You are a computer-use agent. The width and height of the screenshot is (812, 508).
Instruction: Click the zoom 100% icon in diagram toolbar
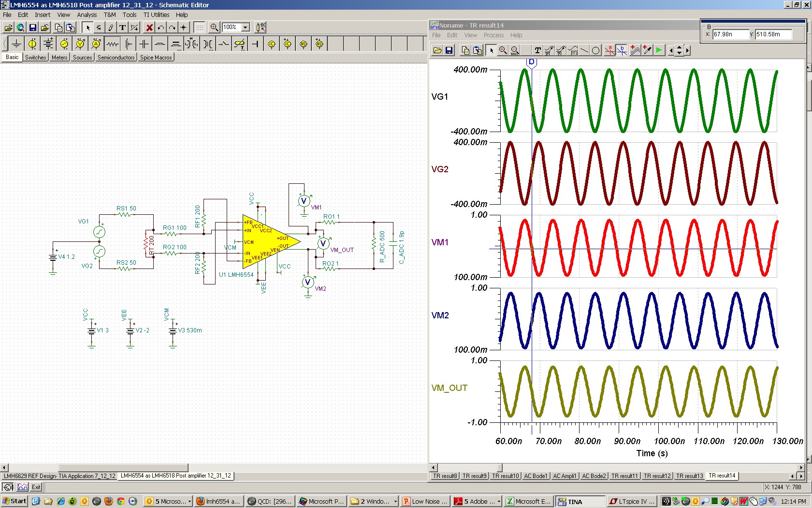(515, 50)
